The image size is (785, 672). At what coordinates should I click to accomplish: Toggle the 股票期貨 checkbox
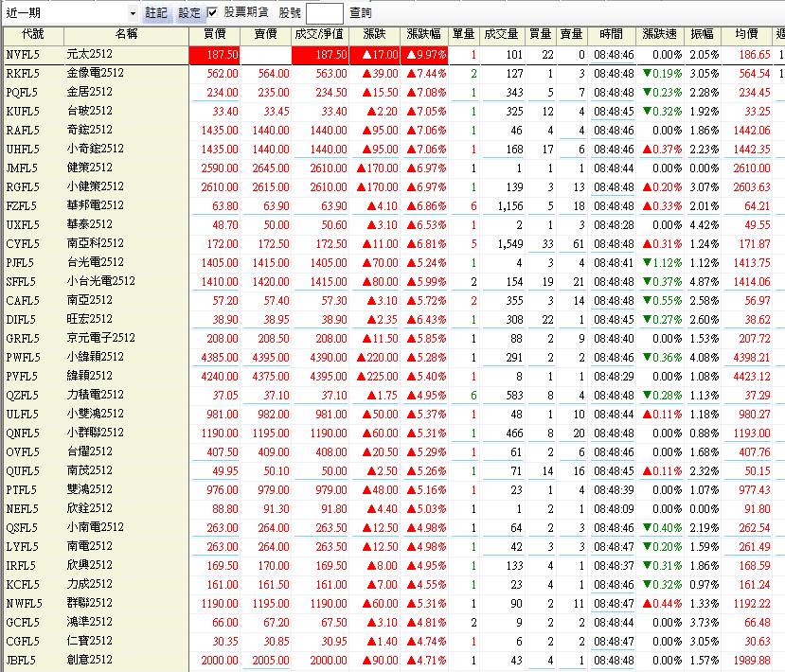point(213,12)
